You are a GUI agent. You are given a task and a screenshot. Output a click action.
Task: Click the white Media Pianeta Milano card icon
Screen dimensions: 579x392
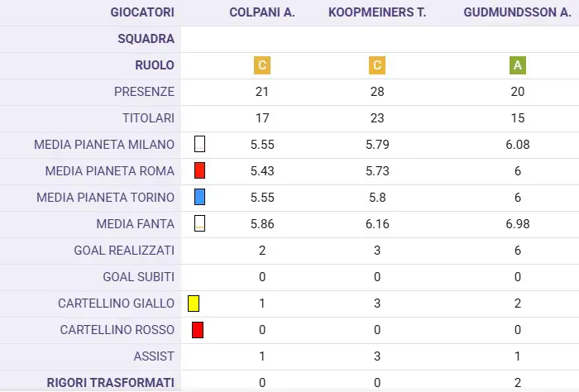(200, 144)
